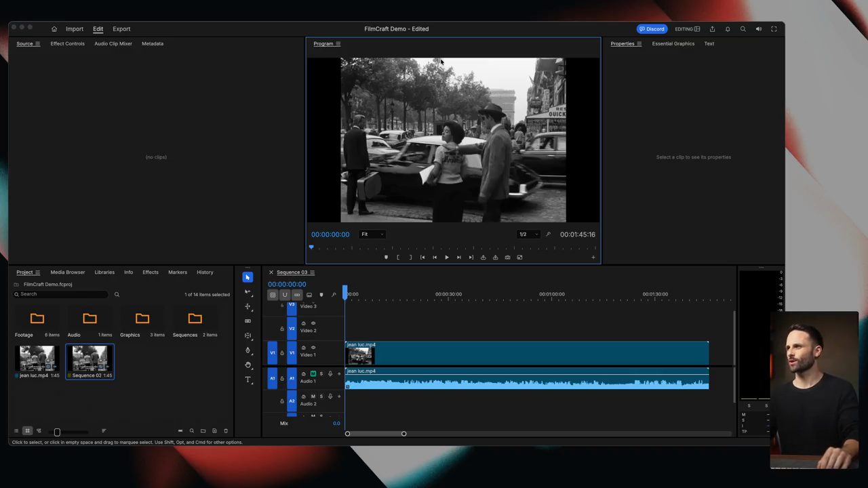Delete selected item with trash icon

[x=226, y=431]
